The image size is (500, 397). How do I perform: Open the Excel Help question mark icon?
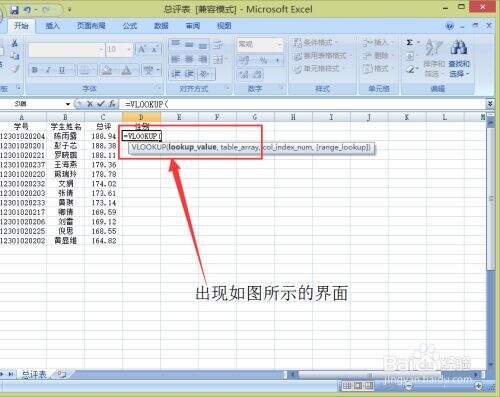(450, 26)
